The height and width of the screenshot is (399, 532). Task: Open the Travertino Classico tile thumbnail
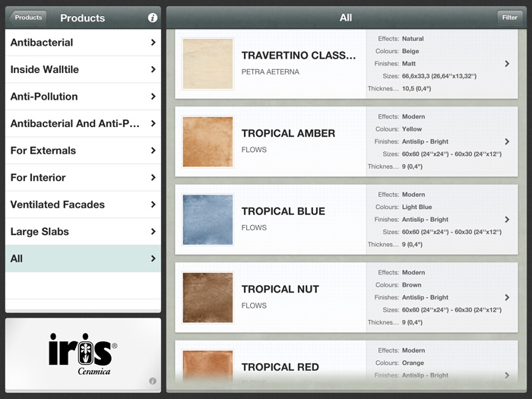click(207, 64)
